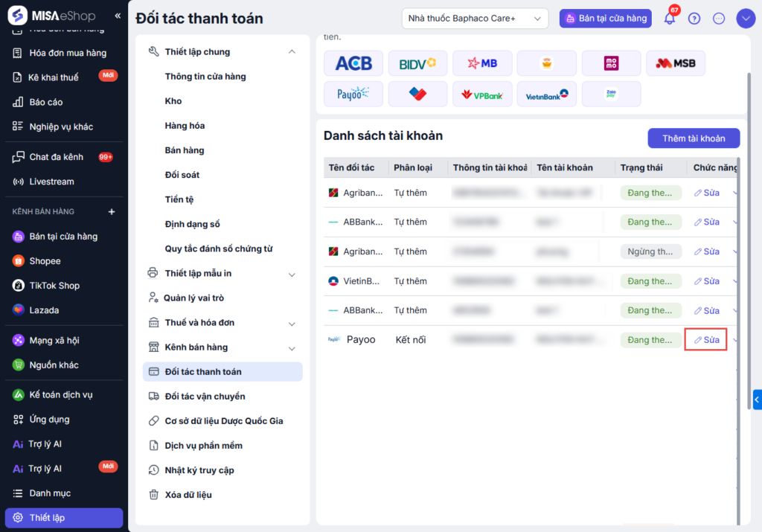
Task: Click the MISA eShop logo
Action: coord(52,16)
